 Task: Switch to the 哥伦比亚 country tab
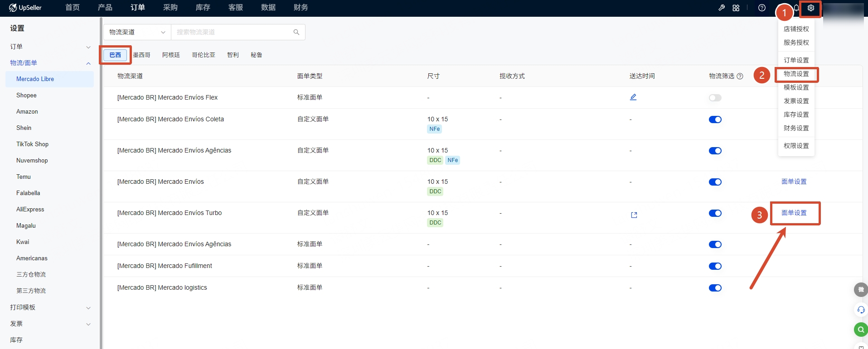click(204, 55)
